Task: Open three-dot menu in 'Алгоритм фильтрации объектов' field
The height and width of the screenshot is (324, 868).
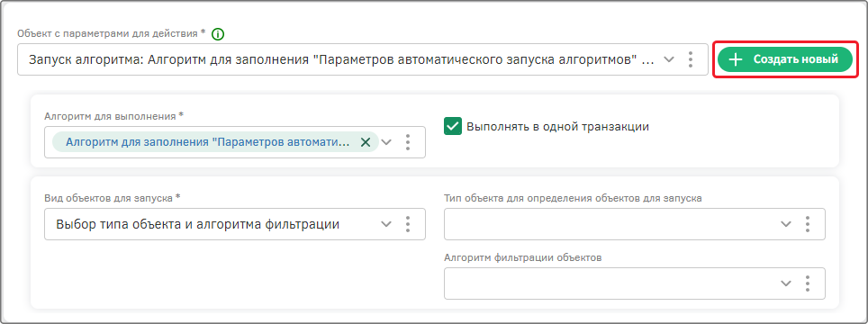Action: 808,283
